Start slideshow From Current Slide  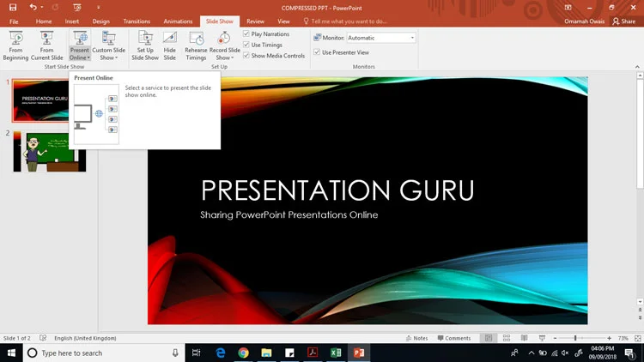47,45
